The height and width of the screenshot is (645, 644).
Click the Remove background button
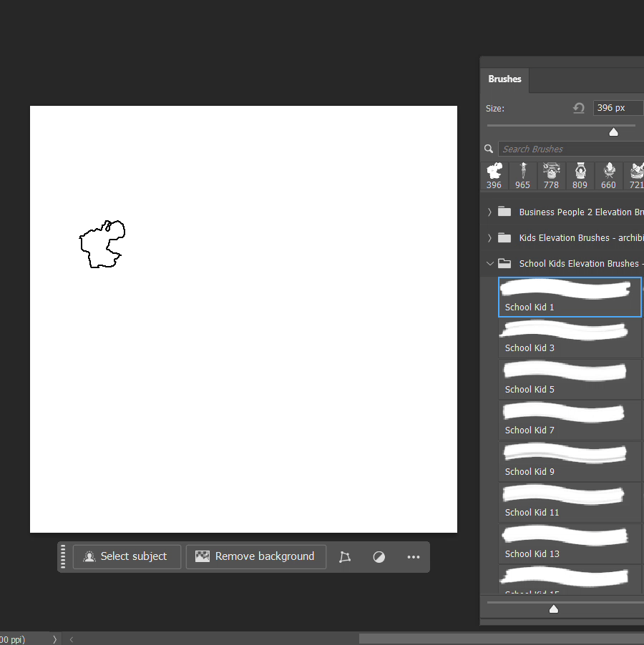(x=256, y=556)
